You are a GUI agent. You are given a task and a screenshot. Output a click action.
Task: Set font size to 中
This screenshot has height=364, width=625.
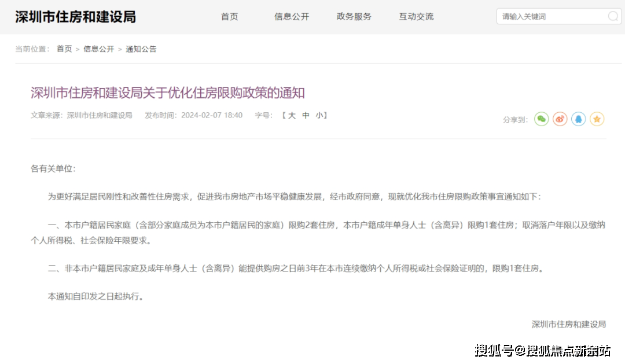pyautogui.click(x=306, y=115)
